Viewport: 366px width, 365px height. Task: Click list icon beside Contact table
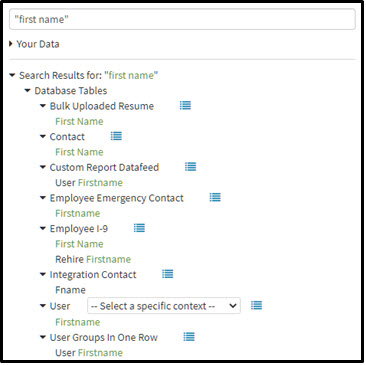pos(116,136)
